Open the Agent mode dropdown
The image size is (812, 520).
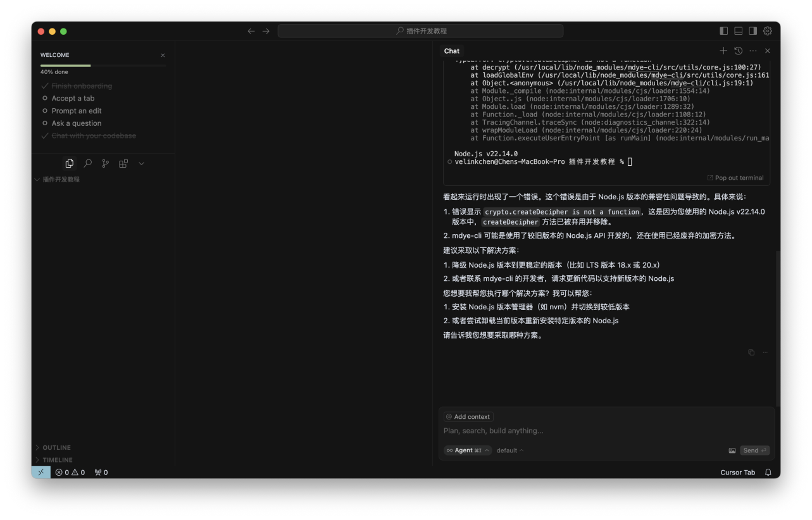tap(468, 450)
